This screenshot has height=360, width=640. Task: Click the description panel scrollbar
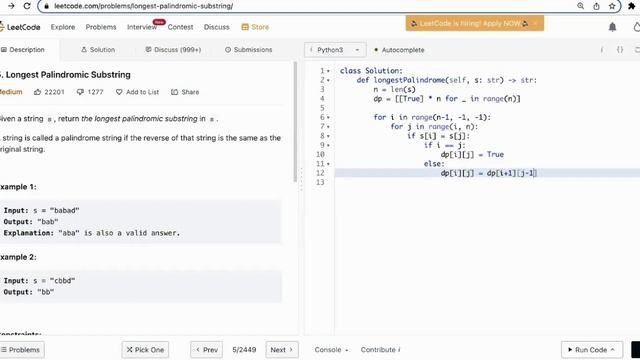click(x=295, y=122)
